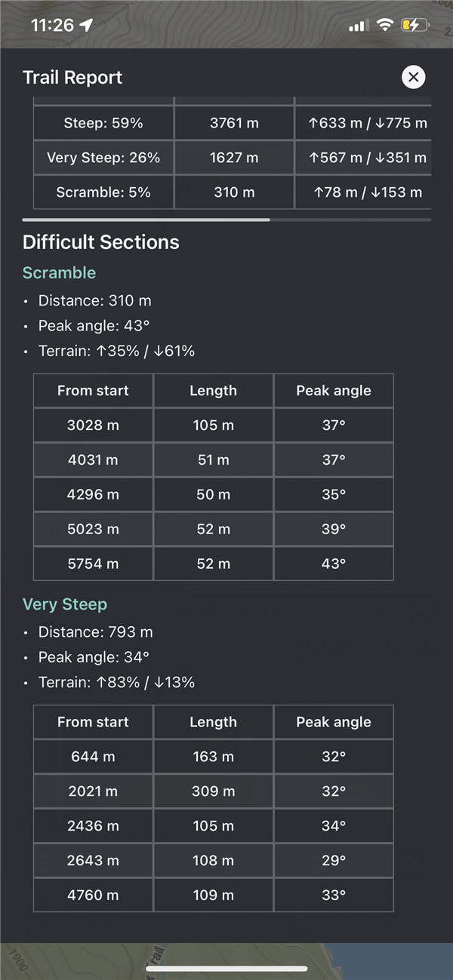
Task: Tap the "From start" header in the Scramble table
Action: pos(92,390)
